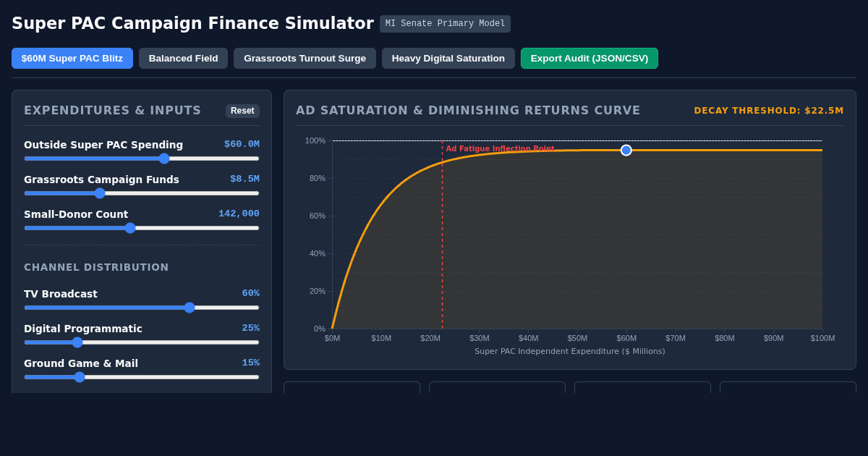Click Export Audit (JSON/CSV) button
The width and height of the screenshot is (868, 456).
(590, 59)
